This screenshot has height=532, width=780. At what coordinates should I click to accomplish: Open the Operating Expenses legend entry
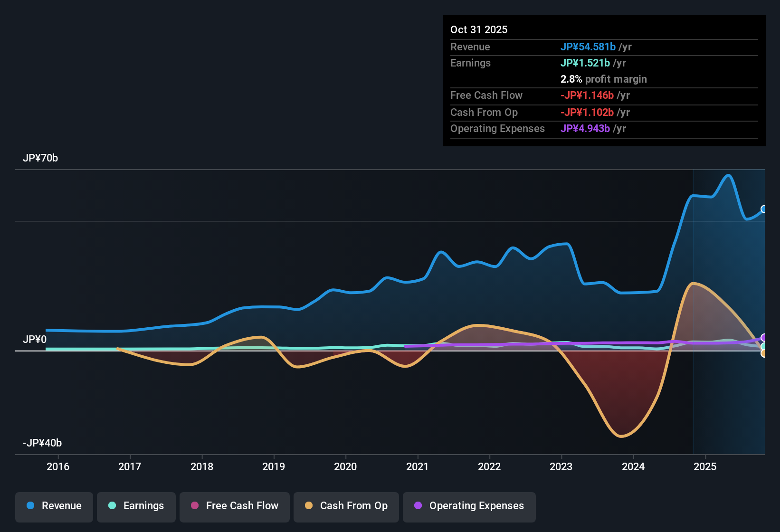coord(469,506)
